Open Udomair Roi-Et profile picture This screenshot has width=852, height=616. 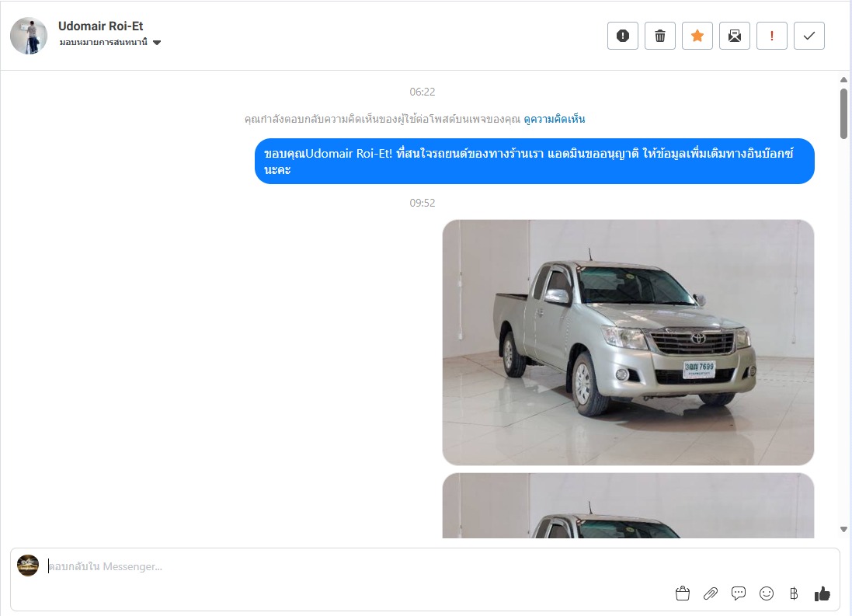point(29,36)
